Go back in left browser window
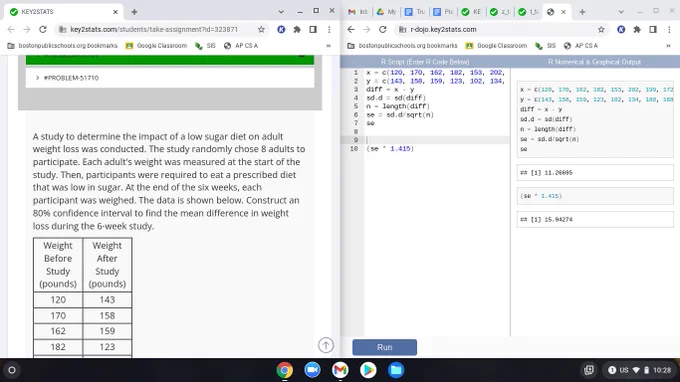The height and width of the screenshot is (382, 680). click(11, 29)
